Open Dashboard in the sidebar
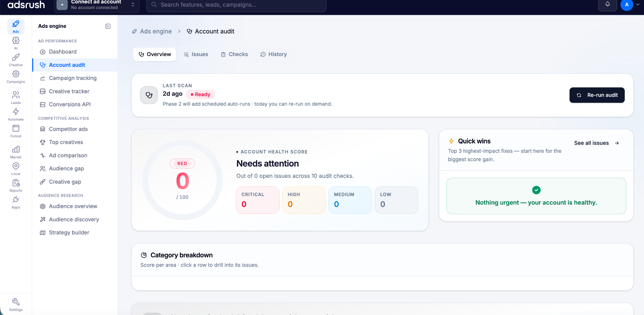Screen dimensions: 644x315 pyautogui.click(x=75, y=52)
